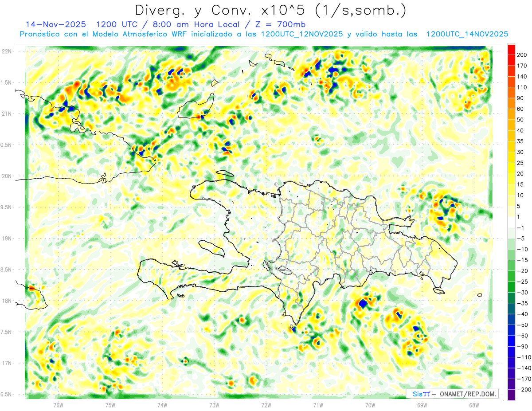Click the 6.5N latitude label

(x=6, y=394)
